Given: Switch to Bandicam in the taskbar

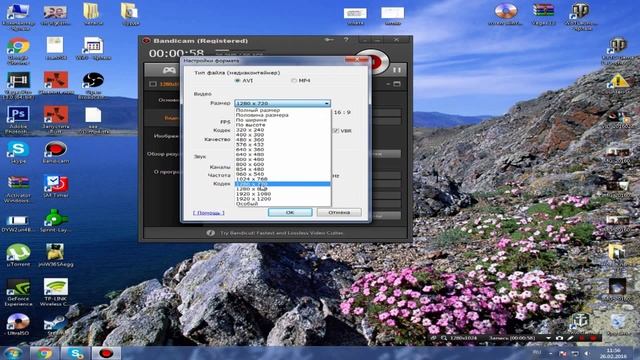Looking at the screenshot, I should point(106,353).
